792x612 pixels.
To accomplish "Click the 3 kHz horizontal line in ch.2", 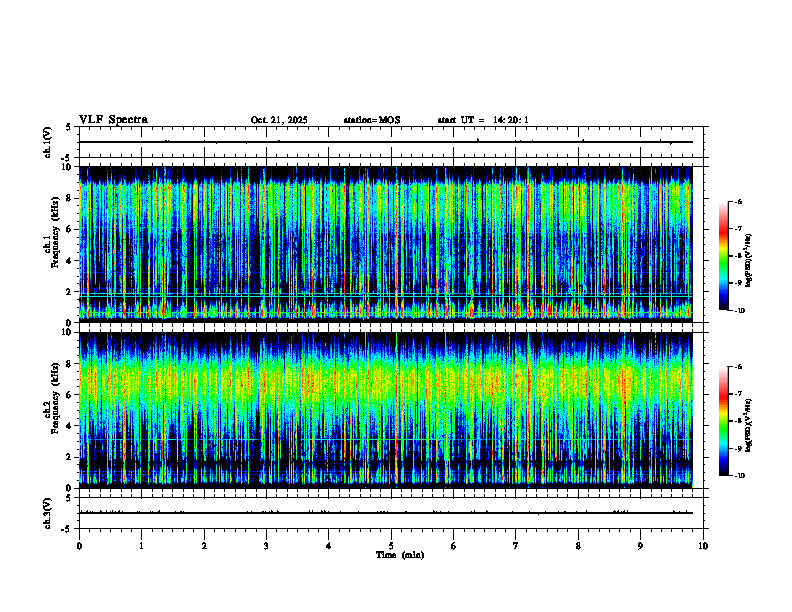I will (386, 440).
